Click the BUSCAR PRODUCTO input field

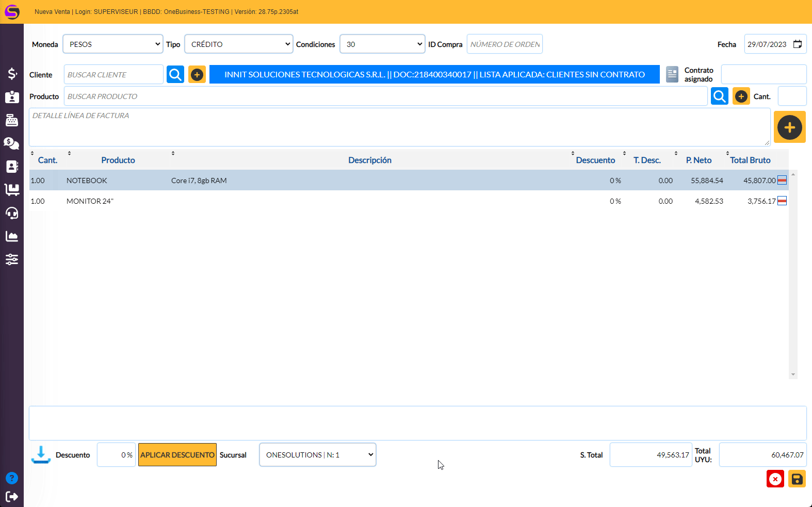[x=385, y=96]
